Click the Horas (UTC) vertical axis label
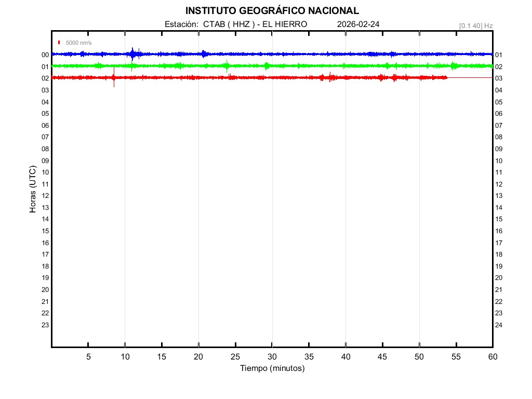This screenshot has height=399, width=532. pyautogui.click(x=32, y=190)
